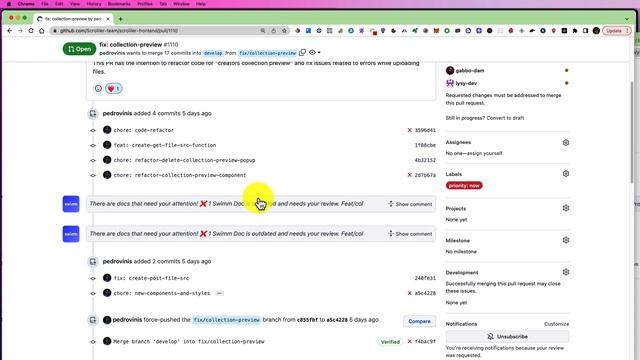Image resolution: width=640 pixels, height=360 pixels.
Task: Expand tab search chevron in tab strip
Action: pos(627,19)
